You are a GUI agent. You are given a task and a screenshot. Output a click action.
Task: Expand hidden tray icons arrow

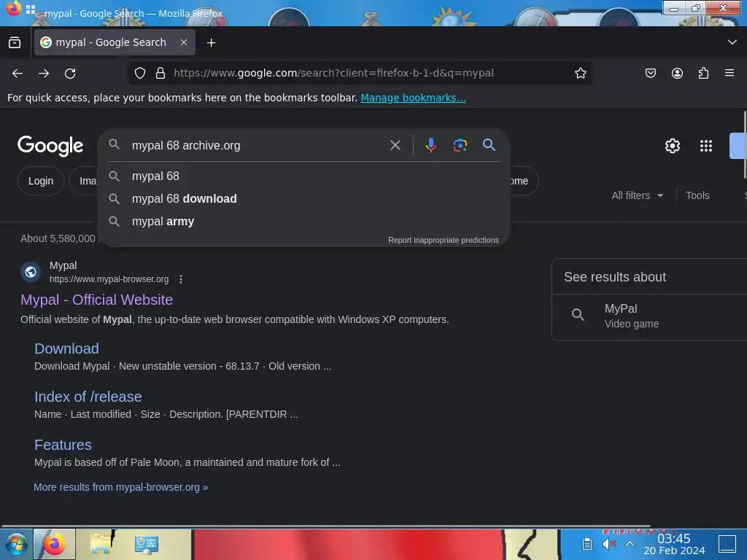630,544
